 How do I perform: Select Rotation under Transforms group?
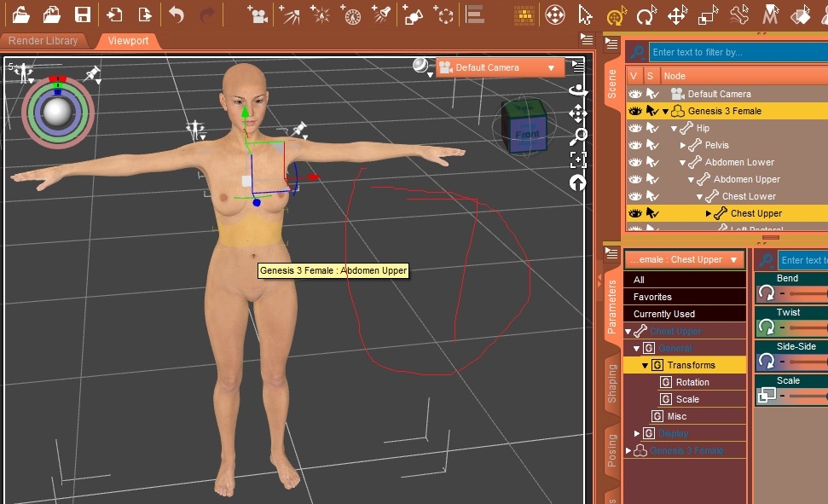point(692,382)
